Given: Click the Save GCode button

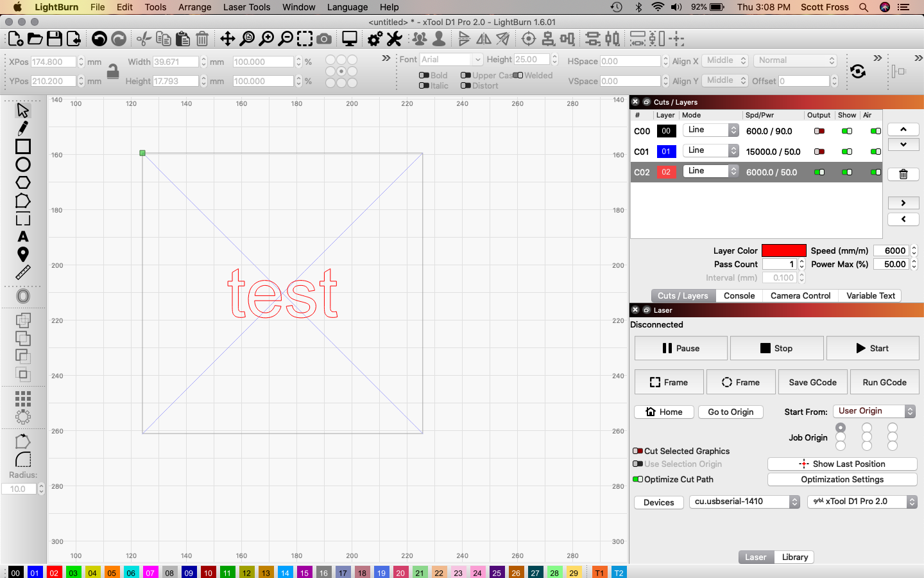Looking at the screenshot, I should point(812,382).
